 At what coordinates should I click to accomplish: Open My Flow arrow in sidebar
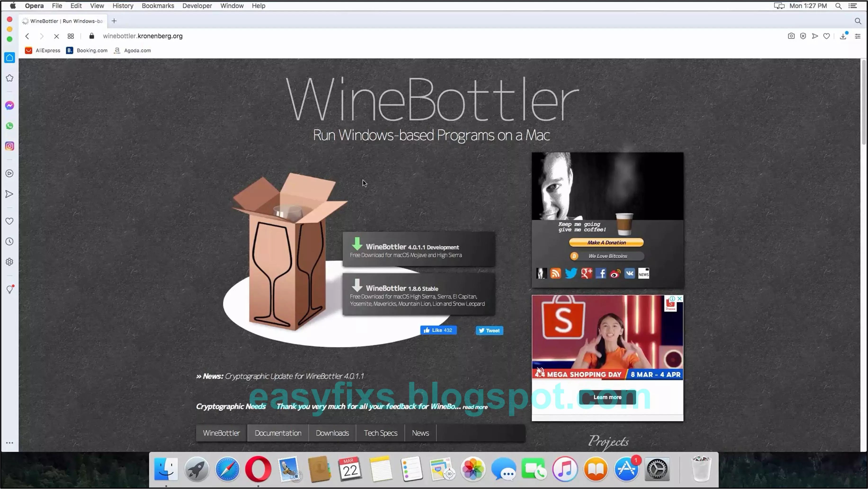(9, 194)
